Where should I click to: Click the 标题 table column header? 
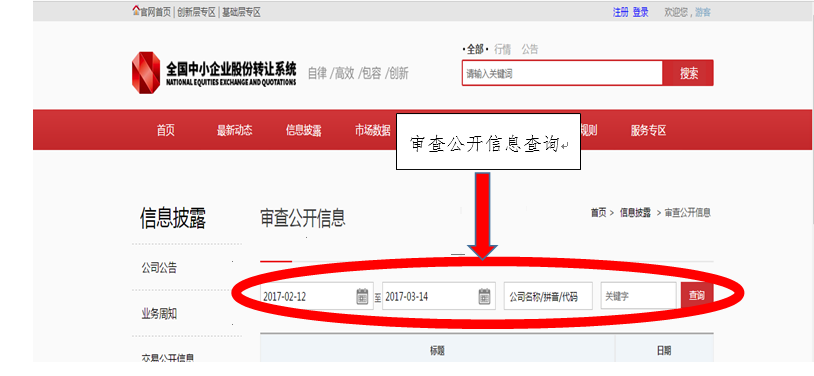pyautogui.click(x=437, y=351)
